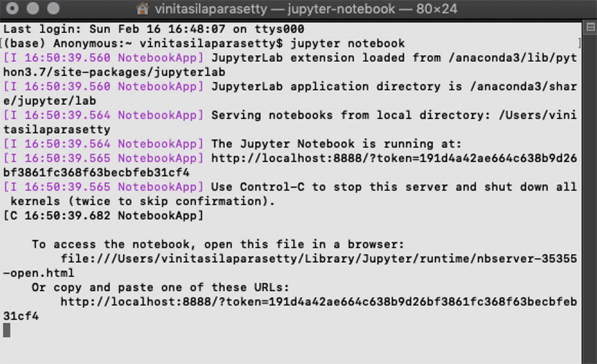
Task: Click the localhost URL after the 16:50:39.565 NotebookApp tag
Action: [394, 158]
